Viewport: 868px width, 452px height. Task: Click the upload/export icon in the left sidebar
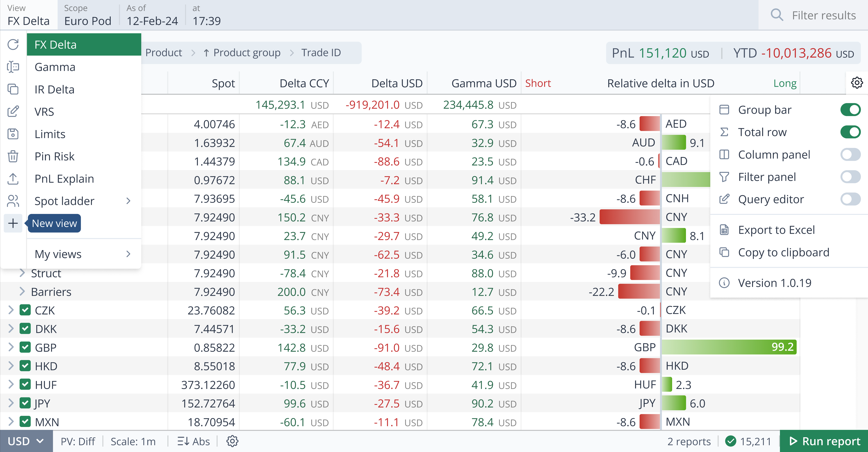[x=13, y=178]
